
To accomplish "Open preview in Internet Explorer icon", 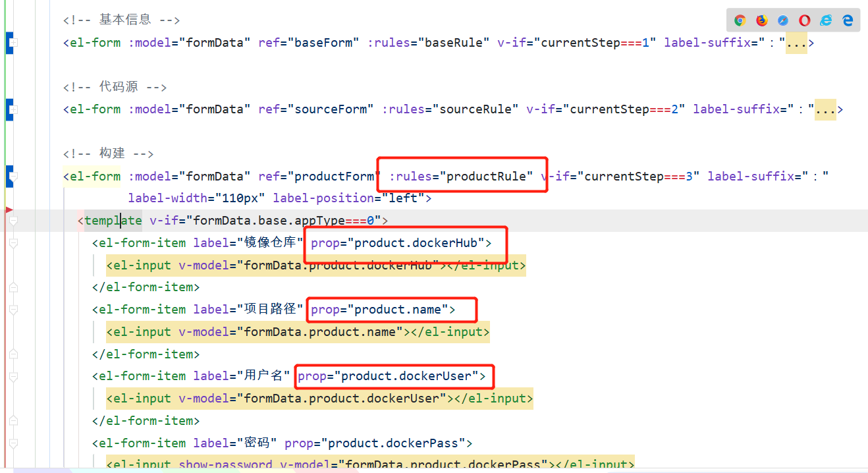I will (826, 20).
